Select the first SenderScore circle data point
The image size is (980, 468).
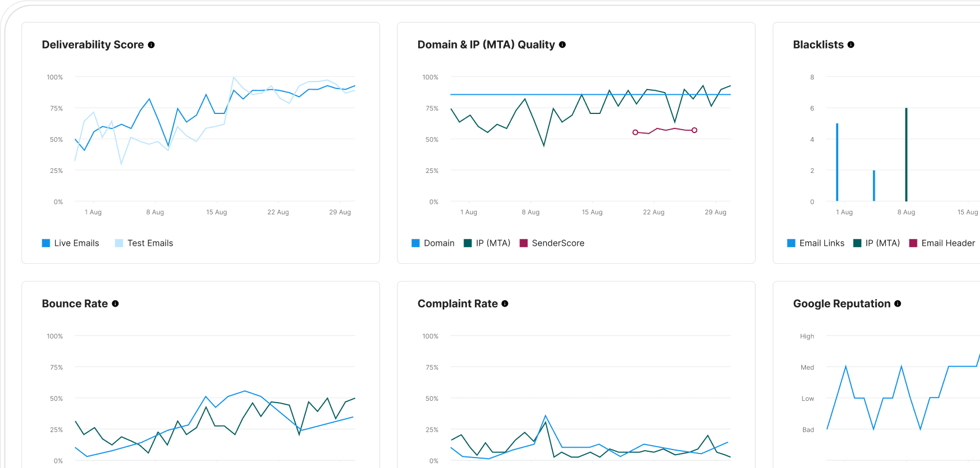pyautogui.click(x=635, y=132)
